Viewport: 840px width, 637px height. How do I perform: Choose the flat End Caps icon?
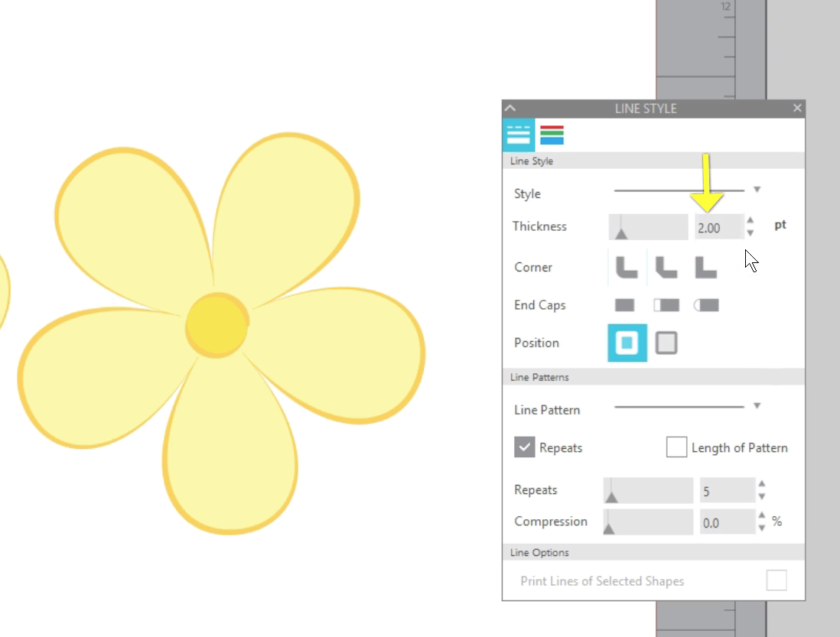(x=624, y=305)
